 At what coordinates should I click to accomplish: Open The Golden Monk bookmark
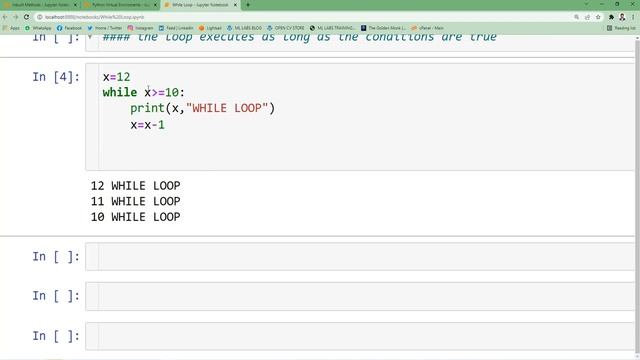pos(383,28)
